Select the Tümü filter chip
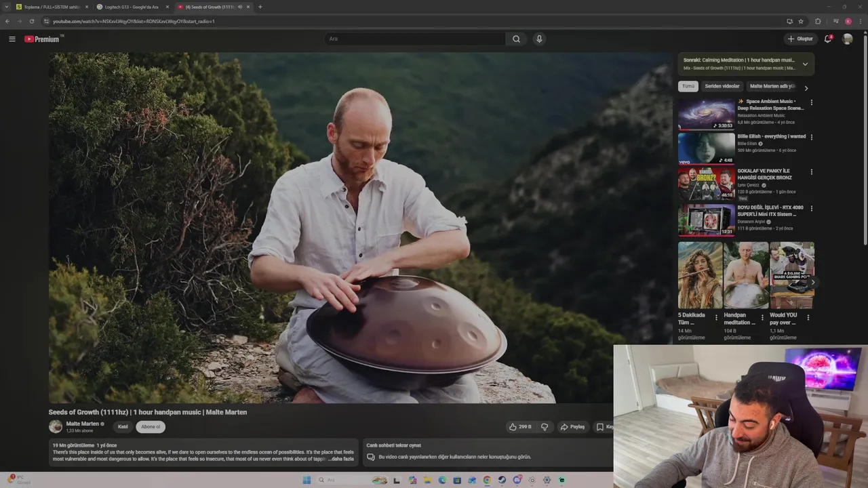The width and height of the screenshot is (868, 488). (x=688, y=87)
